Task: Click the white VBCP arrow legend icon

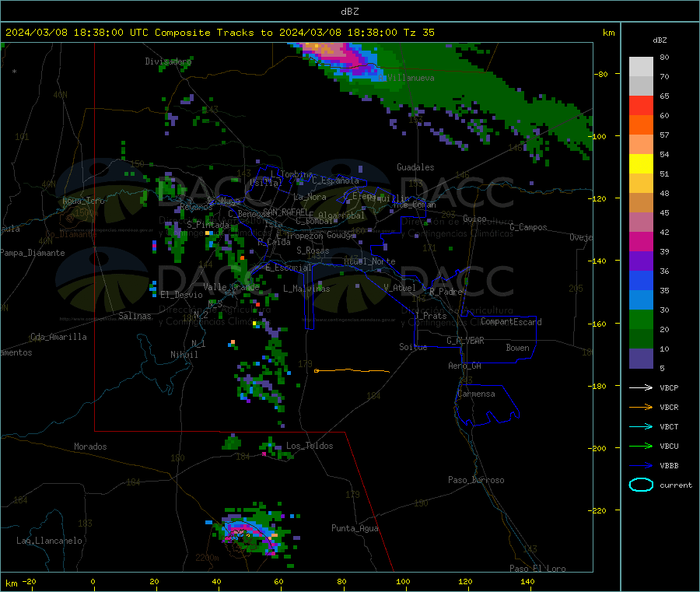Action: point(641,387)
